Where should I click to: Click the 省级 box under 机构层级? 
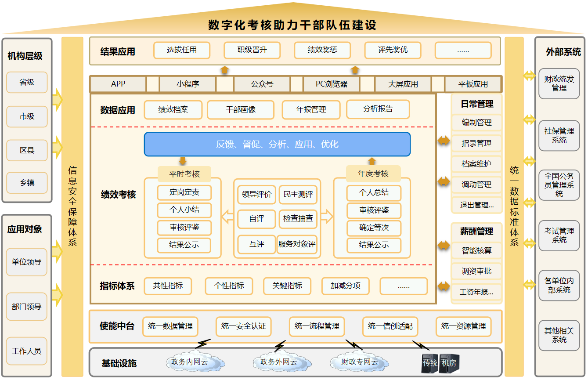[x=27, y=82]
